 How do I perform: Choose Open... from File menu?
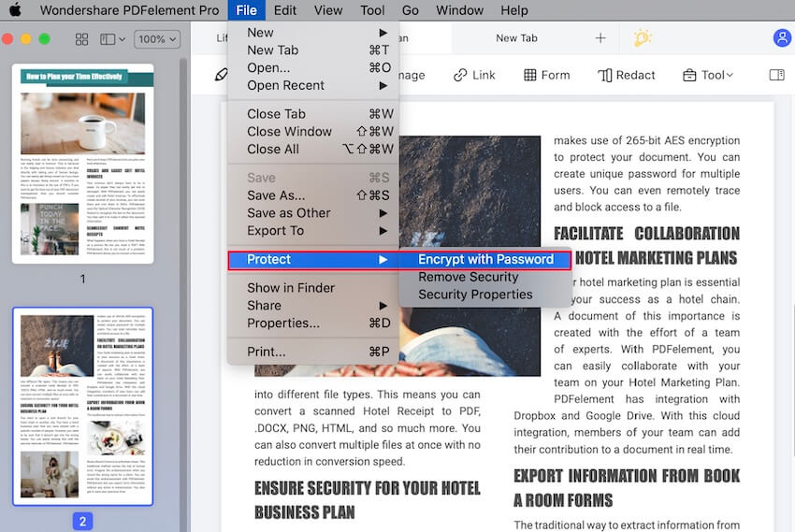[x=313, y=68]
